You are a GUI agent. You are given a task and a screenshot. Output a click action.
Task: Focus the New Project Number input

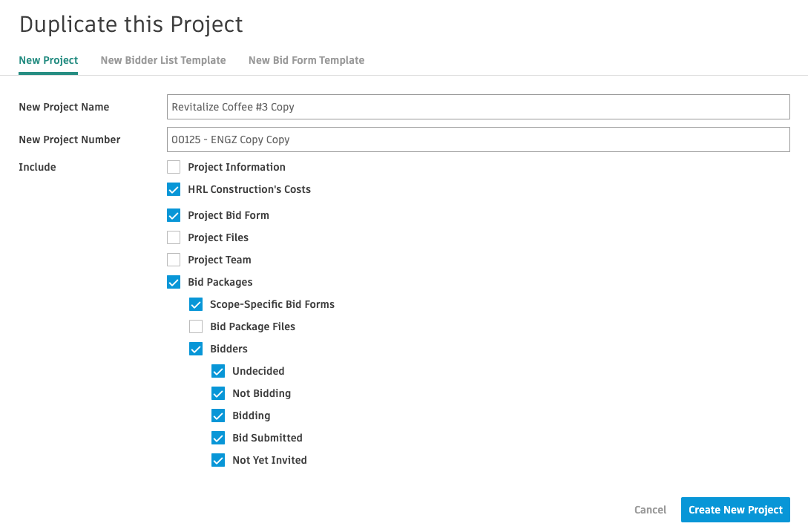point(478,139)
